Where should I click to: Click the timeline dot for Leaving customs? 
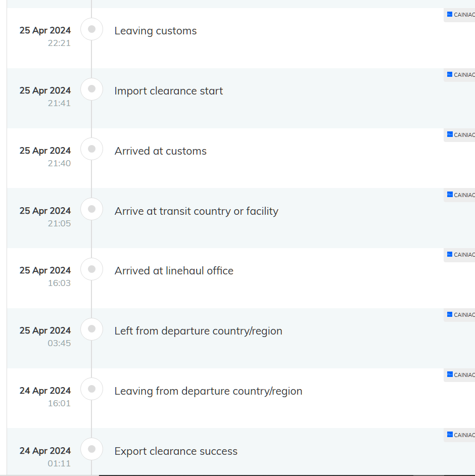click(x=92, y=29)
